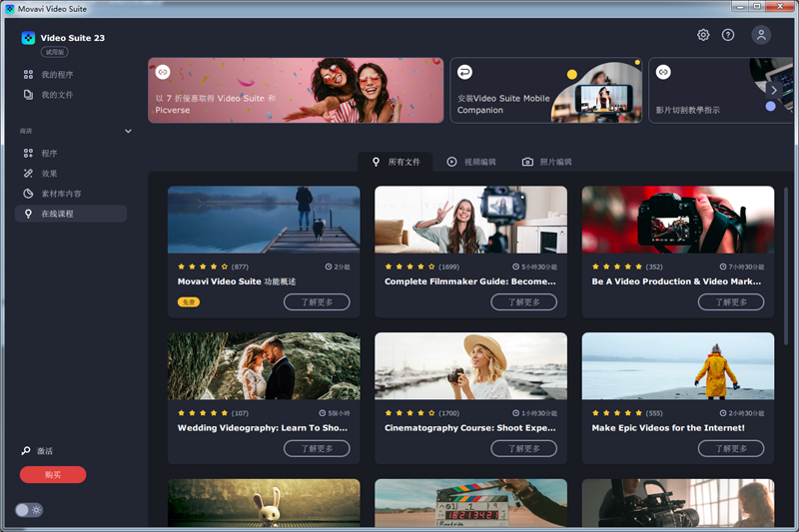Click the (1699) rating count

[x=448, y=266]
